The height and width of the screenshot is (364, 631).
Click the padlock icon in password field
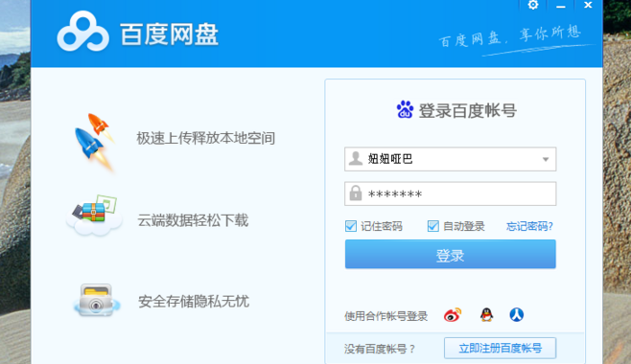pos(356,193)
